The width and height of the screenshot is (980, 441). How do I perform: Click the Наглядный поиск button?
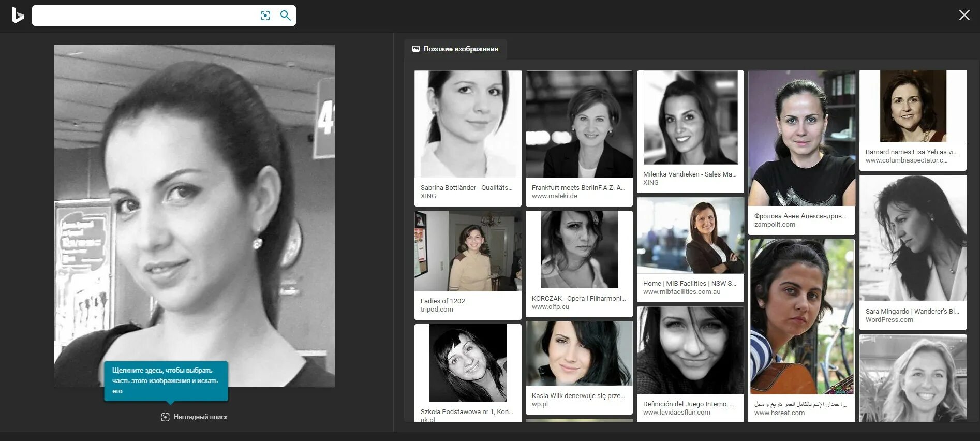tap(194, 417)
